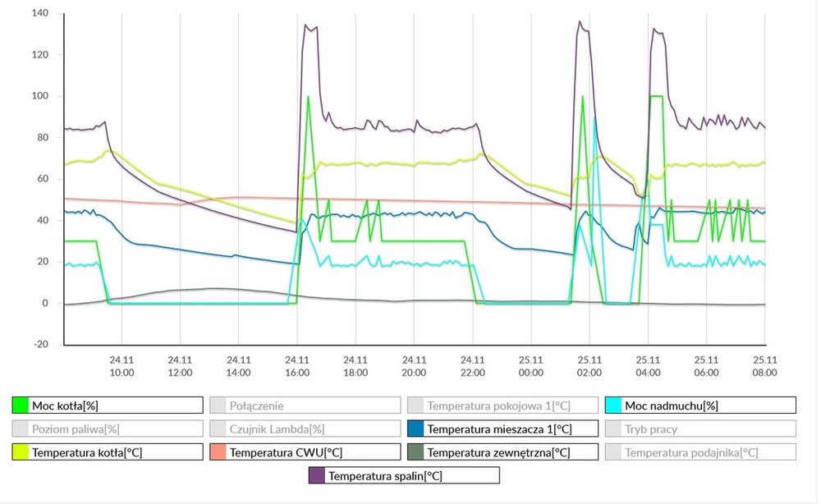Hide the Moc nadmuchu[%] series
This screenshot has height=504, width=821.
click(699, 405)
